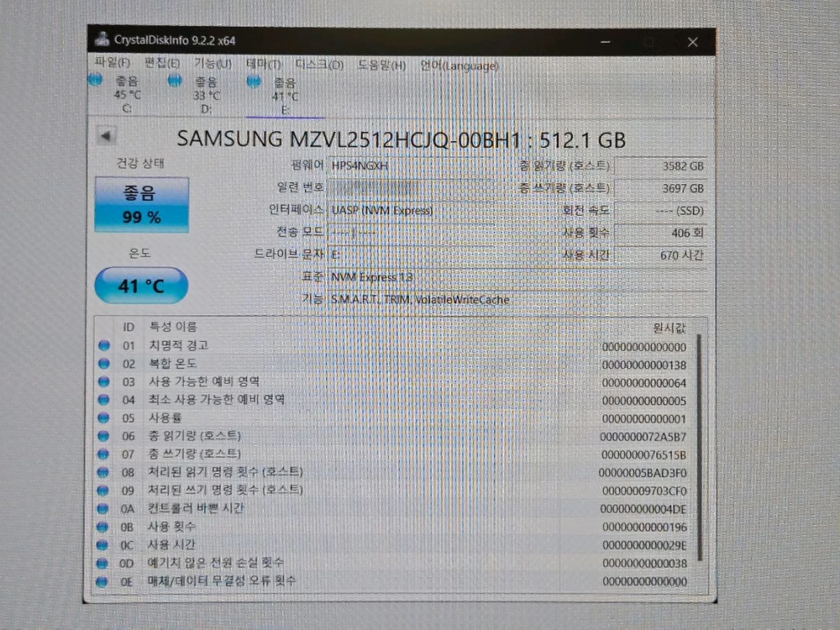Click the rotation rate value ---- (SSD)
The image size is (840, 630).
(x=660, y=211)
